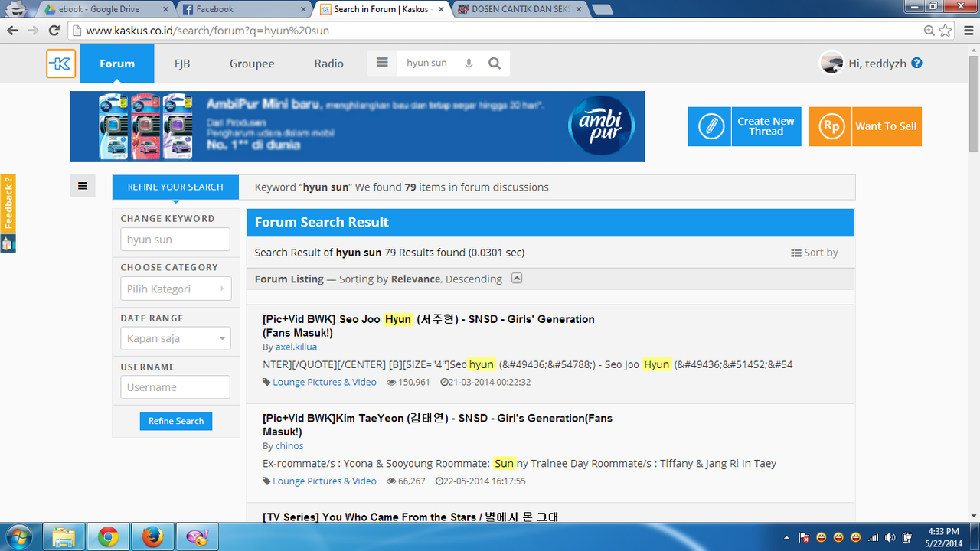Image resolution: width=980 pixels, height=551 pixels.
Task: Open the Seo Joo Hyun thread title
Action: (428, 326)
